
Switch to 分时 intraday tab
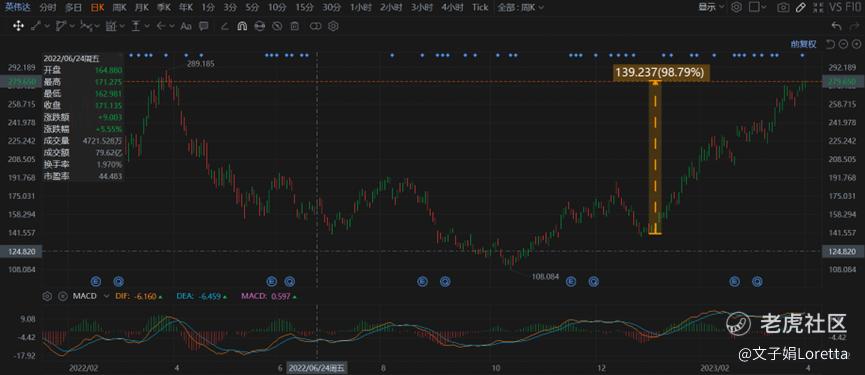(x=48, y=7)
